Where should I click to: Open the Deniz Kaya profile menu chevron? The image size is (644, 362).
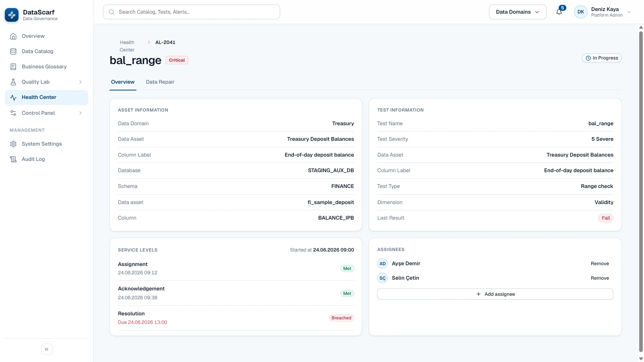629,12
